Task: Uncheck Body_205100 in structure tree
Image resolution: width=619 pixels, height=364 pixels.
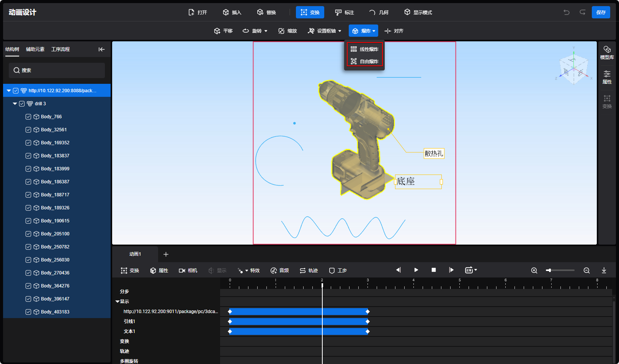Action: pyautogui.click(x=28, y=234)
